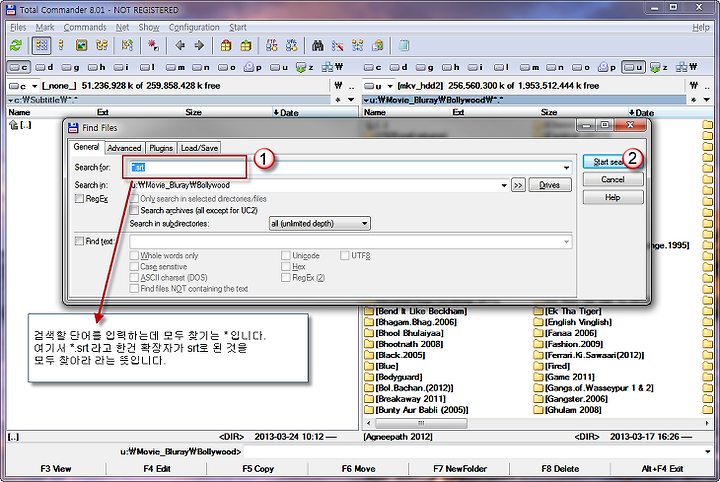Viewport: 720px width, 482px height.
Task: Click the Help button in Find Files
Action: click(x=613, y=197)
